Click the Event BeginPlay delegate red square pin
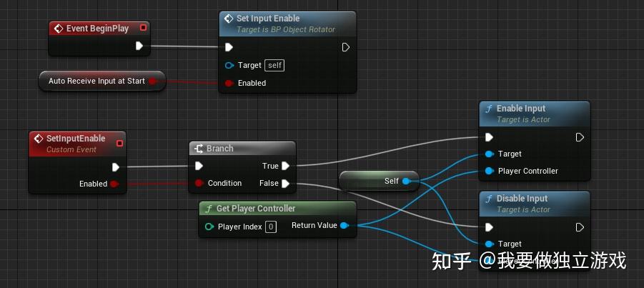 click(143, 28)
